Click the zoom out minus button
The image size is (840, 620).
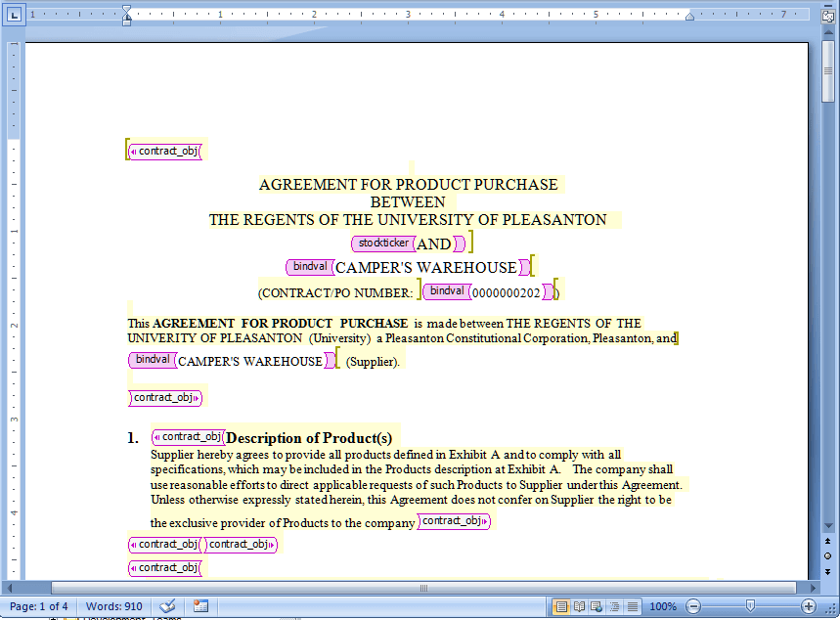pyautogui.click(x=691, y=606)
